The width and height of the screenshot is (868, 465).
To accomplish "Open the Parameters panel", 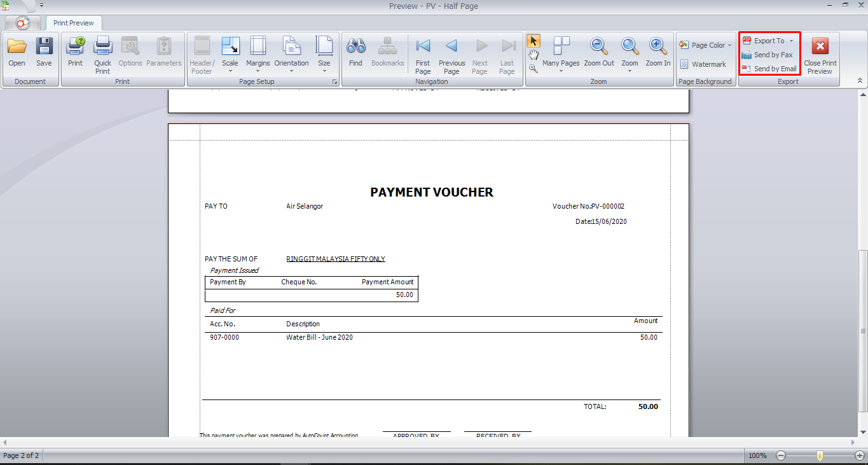I will tap(164, 52).
